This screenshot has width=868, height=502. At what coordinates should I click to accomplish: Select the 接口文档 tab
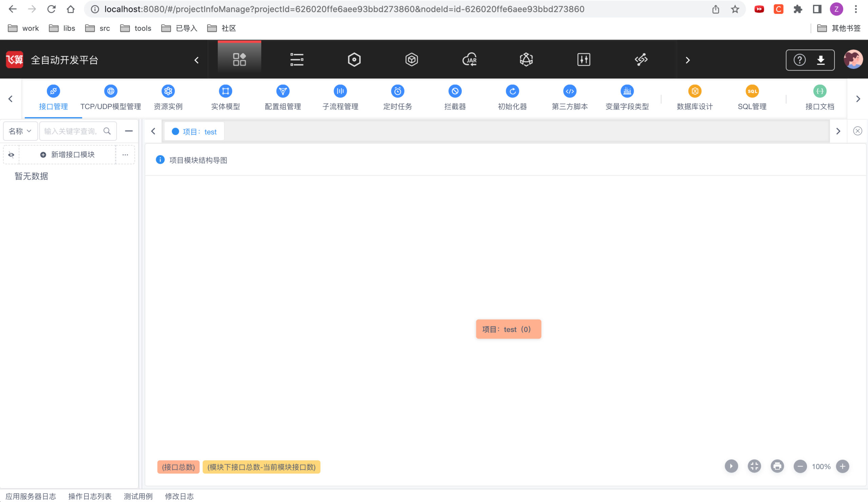pyautogui.click(x=819, y=97)
